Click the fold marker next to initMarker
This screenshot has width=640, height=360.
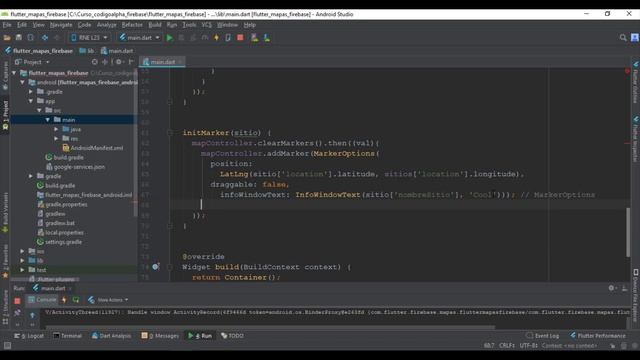tap(170, 133)
